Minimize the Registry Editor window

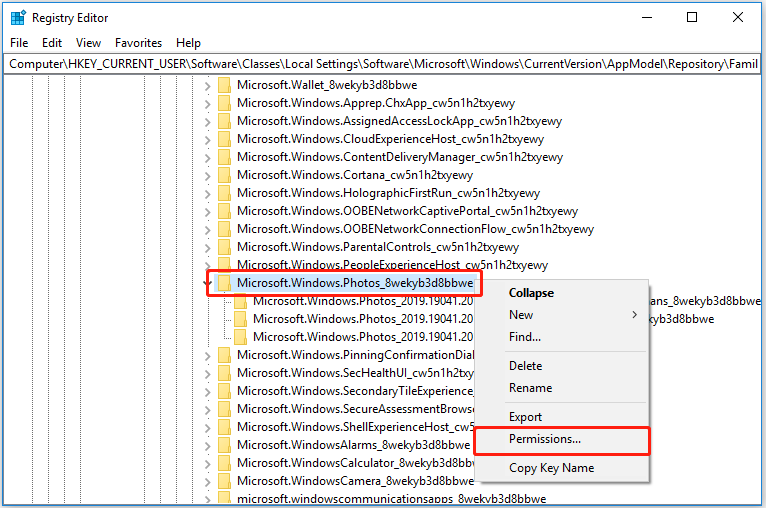[x=647, y=18]
